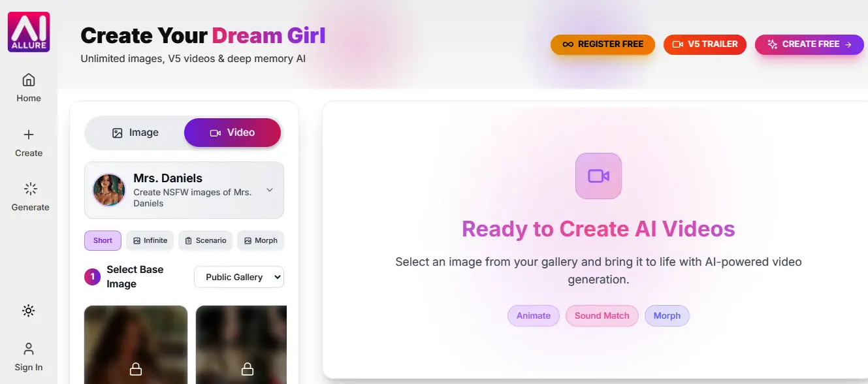Click the AI Allure logo

click(x=29, y=32)
